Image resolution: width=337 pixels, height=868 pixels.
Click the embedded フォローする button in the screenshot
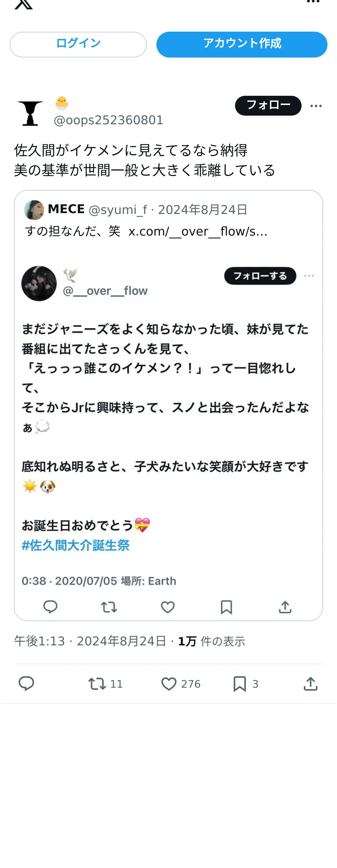pos(260,276)
